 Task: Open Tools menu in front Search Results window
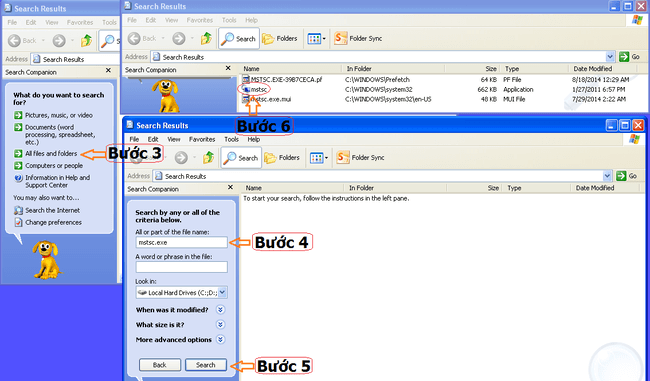[x=231, y=139]
